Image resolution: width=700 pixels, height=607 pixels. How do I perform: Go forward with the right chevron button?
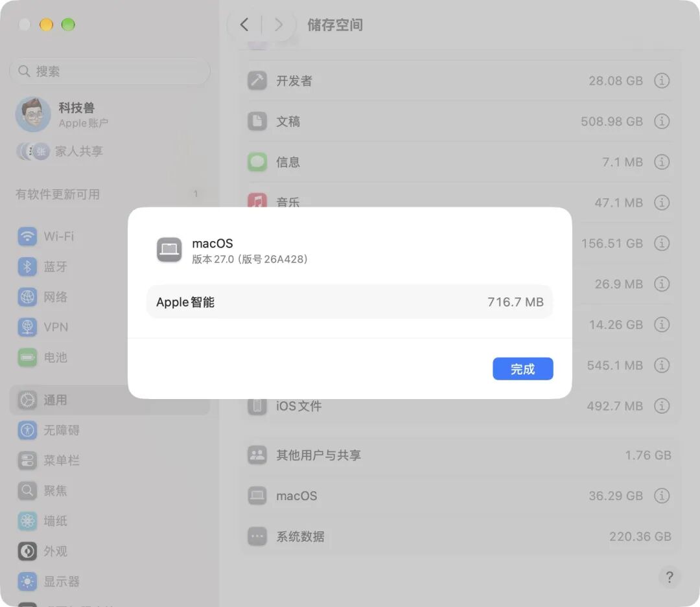pos(279,25)
